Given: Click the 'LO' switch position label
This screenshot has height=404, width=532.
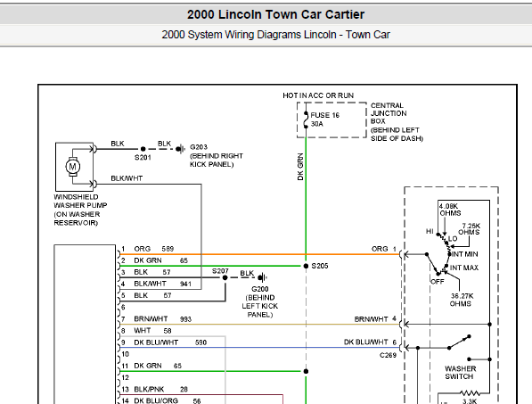Looking at the screenshot, I should pos(453,239).
